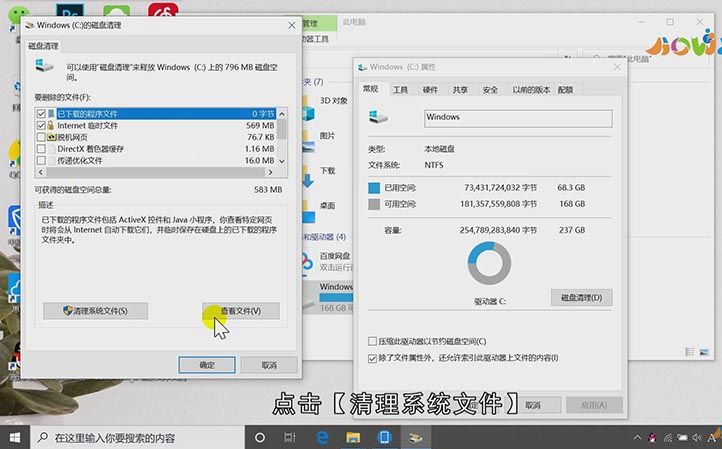
Task: Select the 图片 folder in Explorer window
Action: pos(327,136)
